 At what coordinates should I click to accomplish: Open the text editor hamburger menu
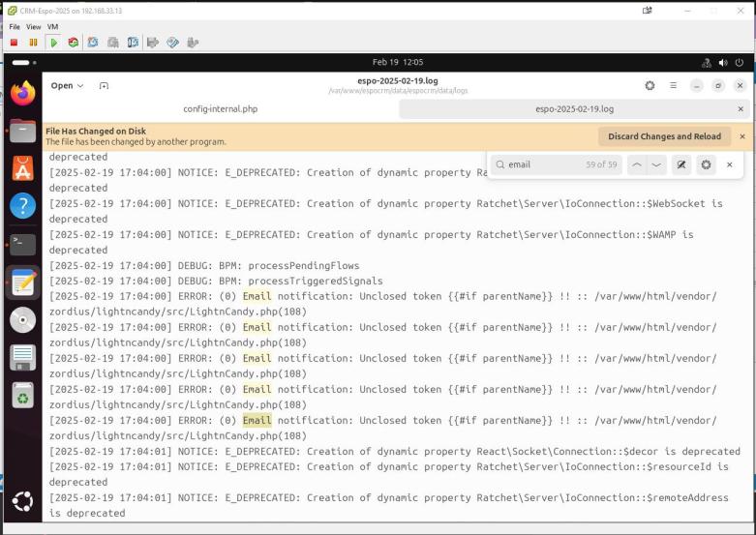(x=674, y=85)
